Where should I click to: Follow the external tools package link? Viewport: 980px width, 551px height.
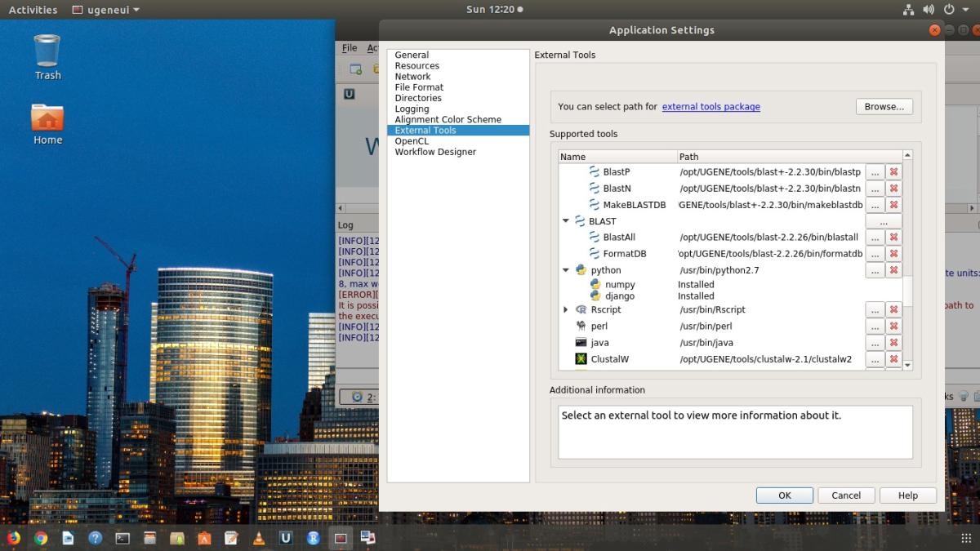pos(710,107)
